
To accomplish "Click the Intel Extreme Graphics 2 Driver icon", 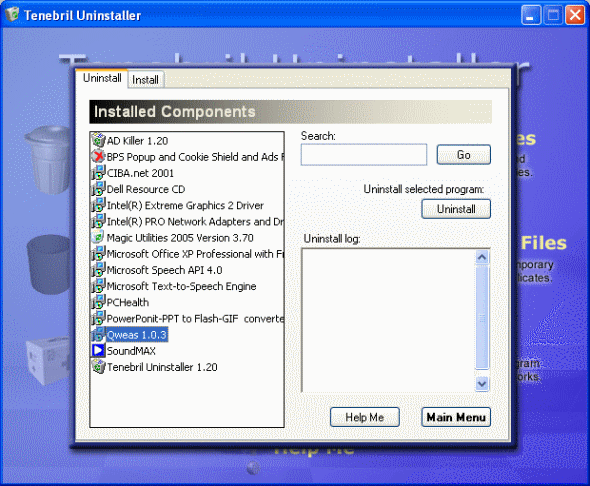I will click(x=98, y=205).
